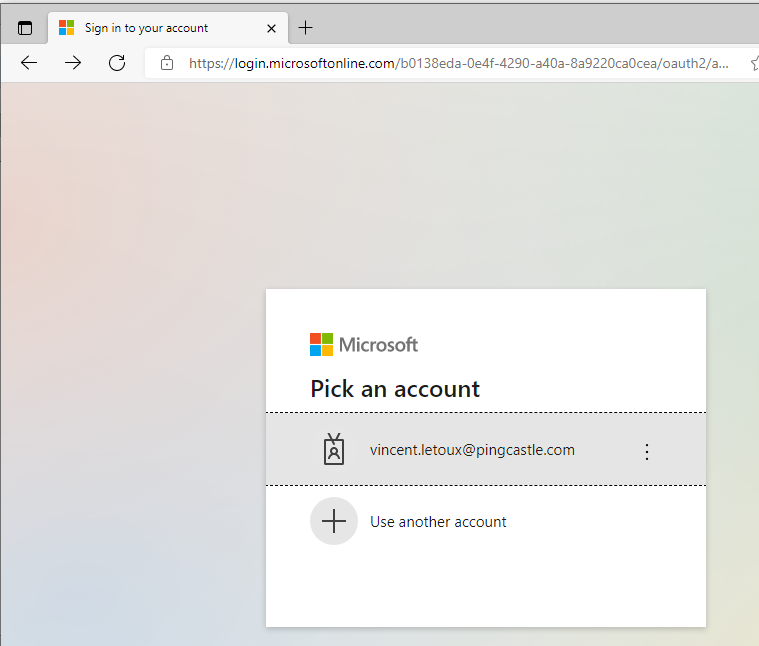Go forward to the next page
This screenshot has width=759, height=646.
(73, 63)
